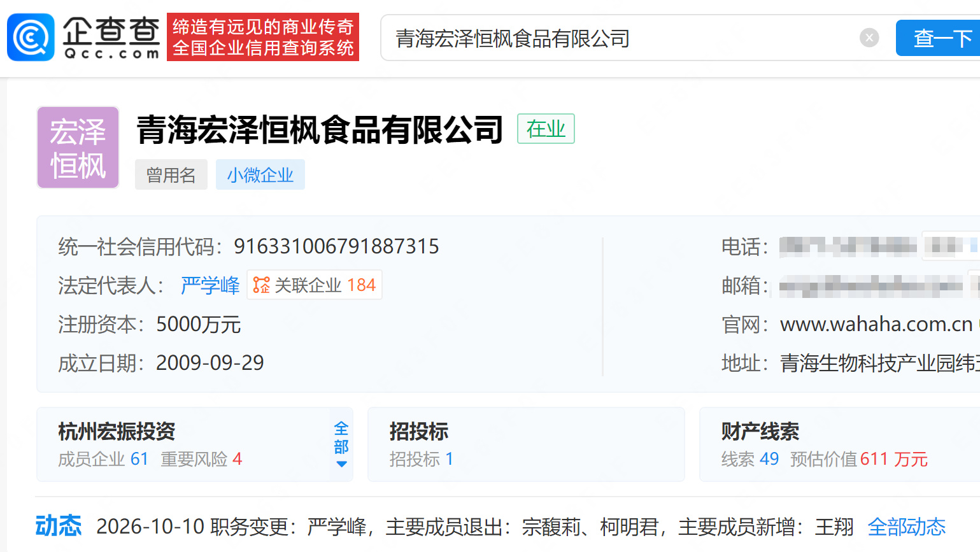Select credit code 916331006791887315
The width and height of the screenshot is (980, 552).
336,246
